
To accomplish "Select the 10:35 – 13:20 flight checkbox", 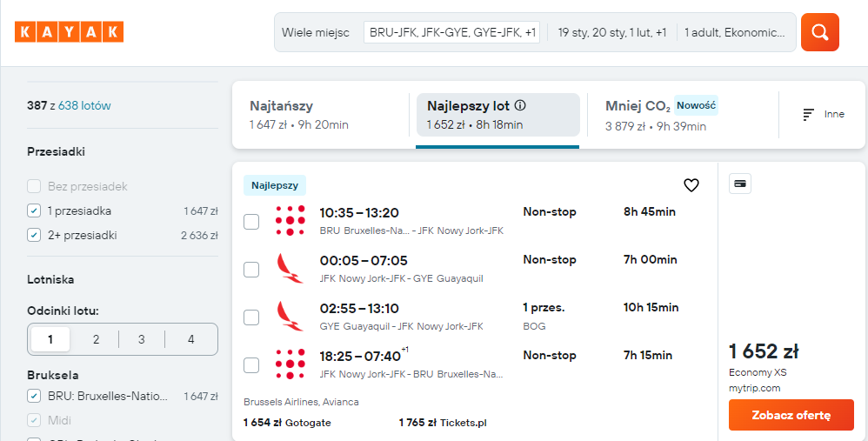I will pyautogui.click(x=251, y=222).
